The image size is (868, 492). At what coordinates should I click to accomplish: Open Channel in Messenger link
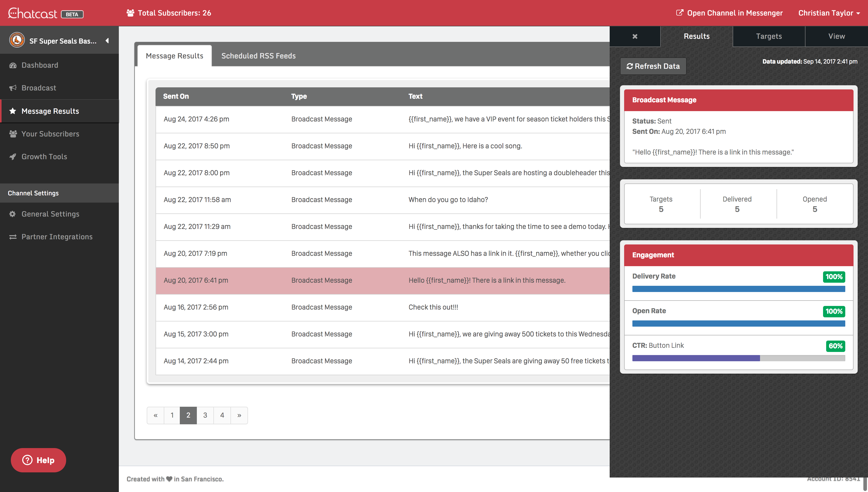[x=730, y=13]
